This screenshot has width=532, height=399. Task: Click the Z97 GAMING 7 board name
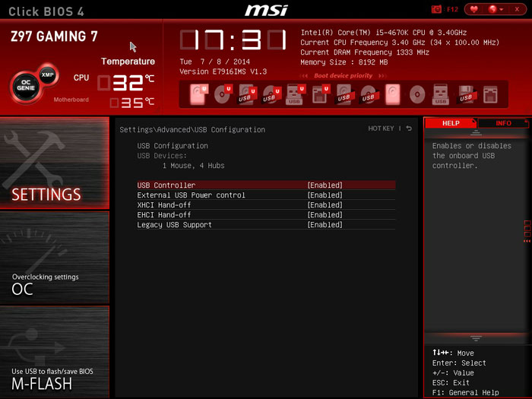[54, 36]
